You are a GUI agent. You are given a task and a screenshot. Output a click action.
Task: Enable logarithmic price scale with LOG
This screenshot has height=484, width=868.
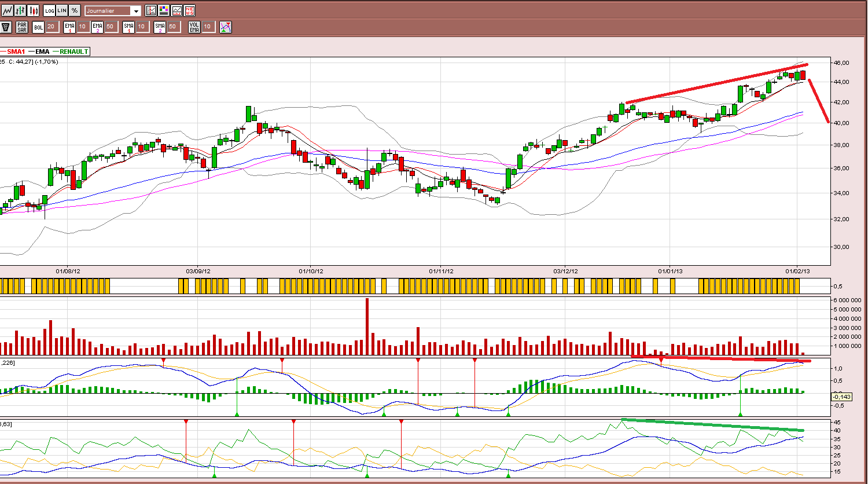tap(49, 10)
